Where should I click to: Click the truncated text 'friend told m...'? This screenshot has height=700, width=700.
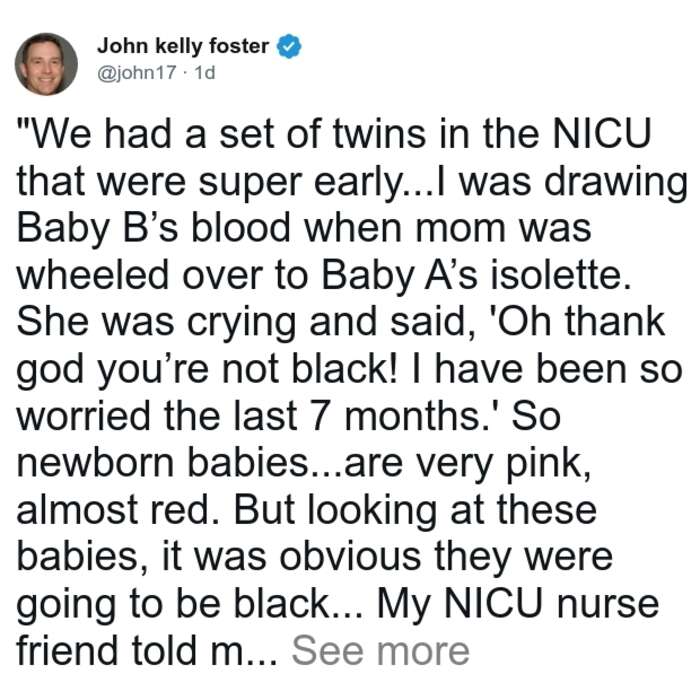pyautogui.click(x=147, y=651)
